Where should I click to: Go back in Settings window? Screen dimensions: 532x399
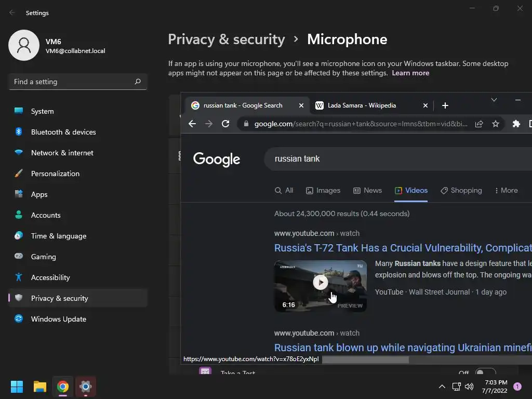[x=12, y=12]
